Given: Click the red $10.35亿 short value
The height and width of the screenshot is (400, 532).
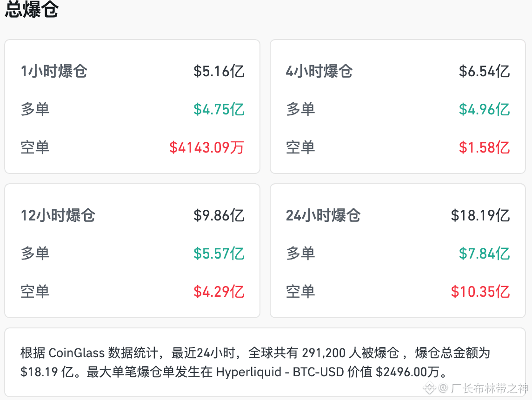Looking at the screenshot, I should pos(480,292).
